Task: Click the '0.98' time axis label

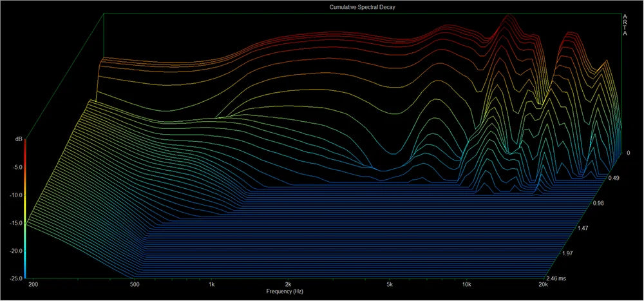Action: coord(598,203)
